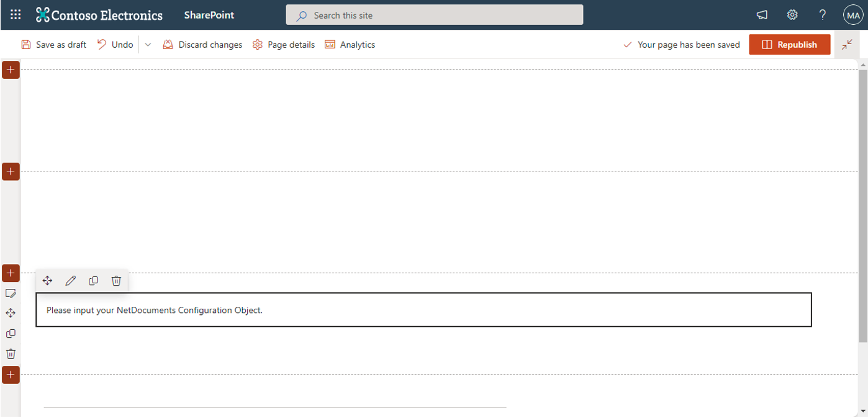Undo the last change
The image size is (868, 418).
click(x=115, y=45)
